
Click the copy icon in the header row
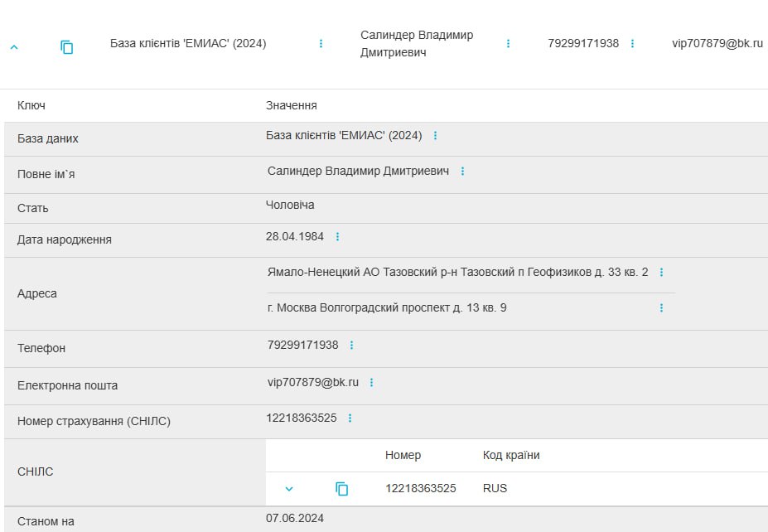click(x=67, y=47)
